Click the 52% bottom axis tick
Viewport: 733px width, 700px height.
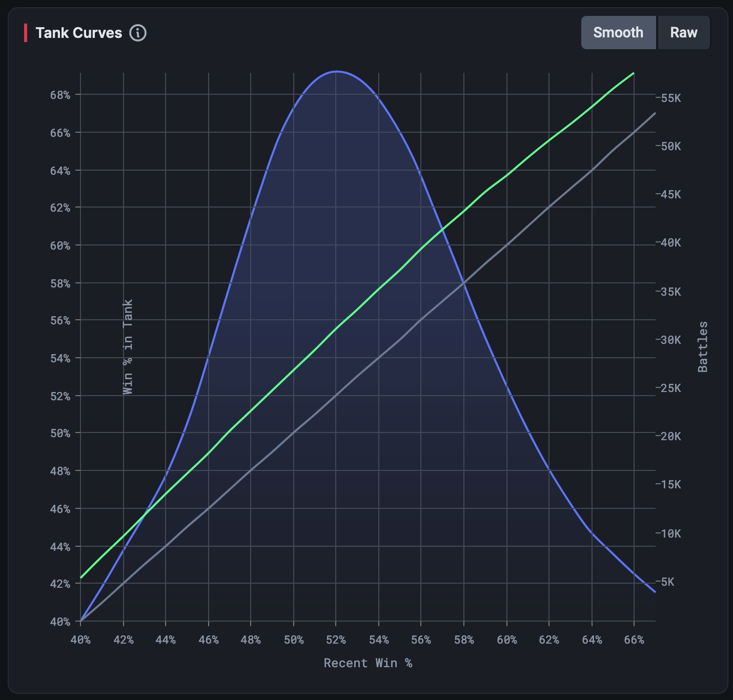click(336, 640)
